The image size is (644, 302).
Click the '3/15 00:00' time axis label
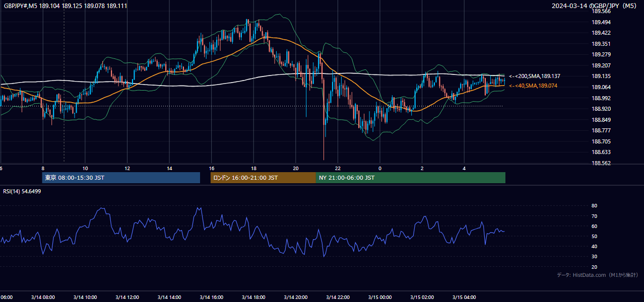coord(380,297)
